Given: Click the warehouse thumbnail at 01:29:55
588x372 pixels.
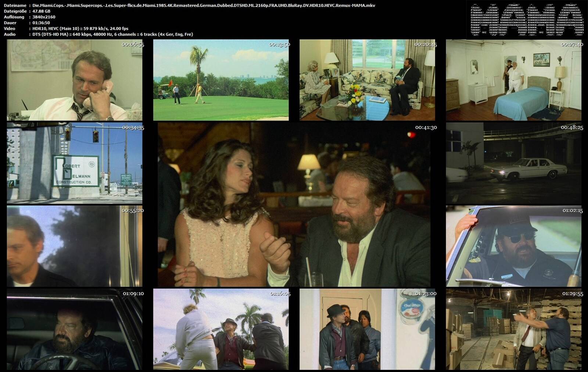Looking at the screenshot, I should 514,329.
